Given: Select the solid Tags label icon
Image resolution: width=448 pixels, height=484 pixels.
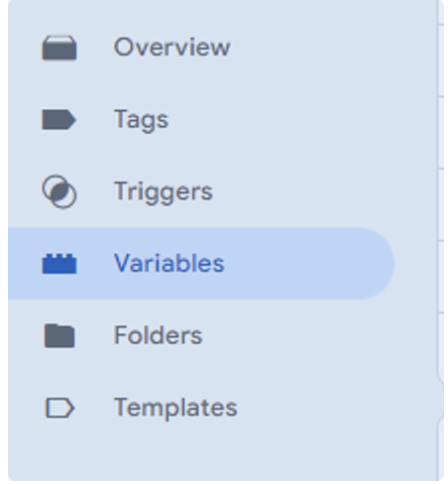Looking at the screenshot, I should (x=59, y=119).
